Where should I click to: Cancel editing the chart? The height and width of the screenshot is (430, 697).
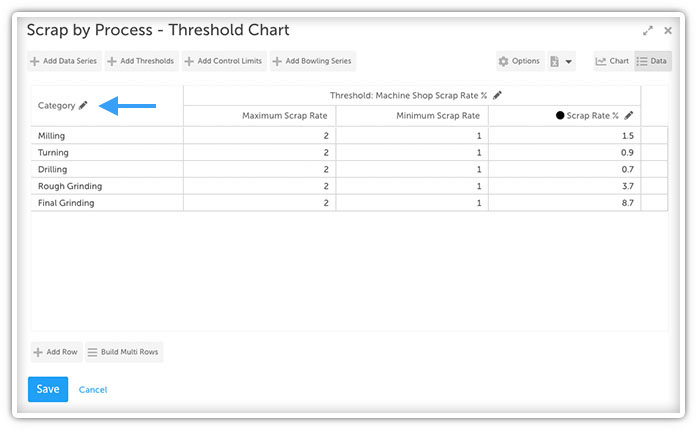pos(93,389)
